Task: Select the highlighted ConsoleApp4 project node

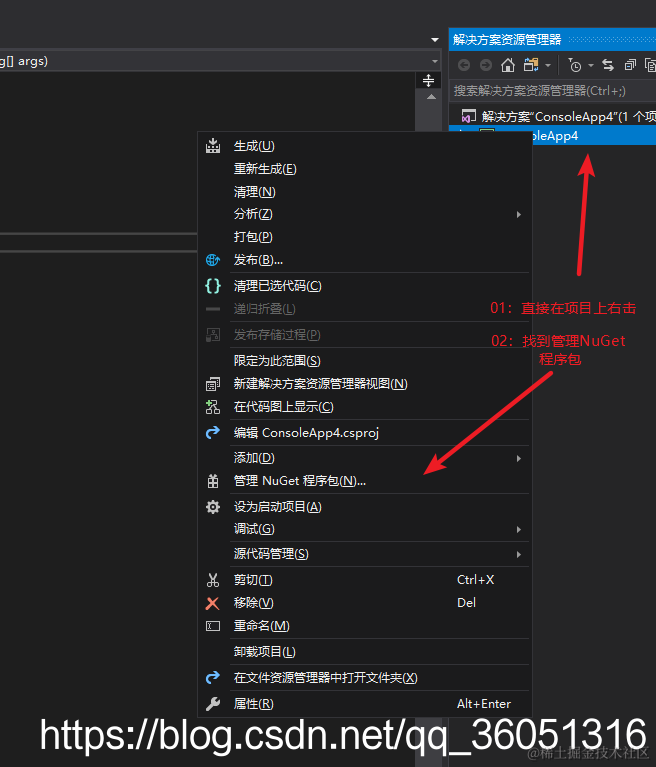Action: (x=594, y=135)
